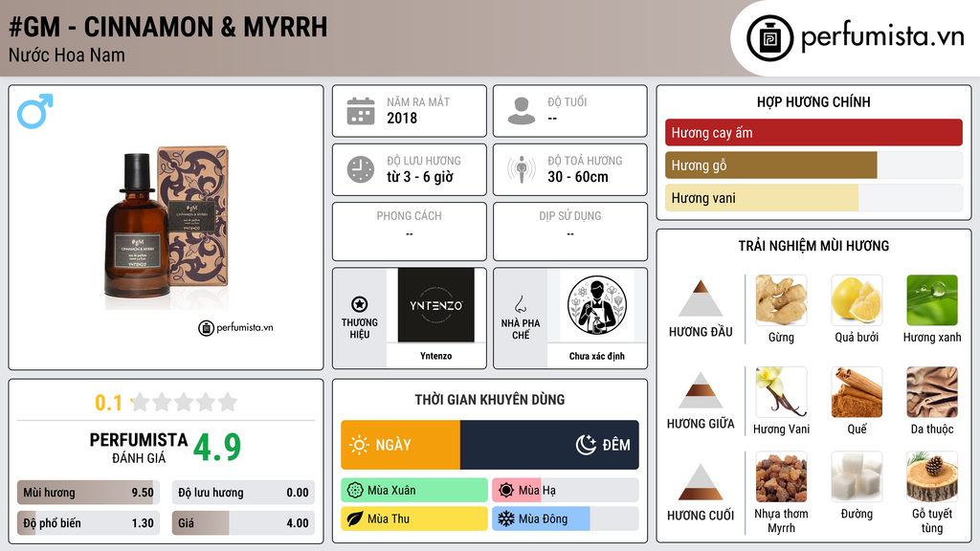Click the longevity value từ 3 - 6 giờ

tap(420, 177)
